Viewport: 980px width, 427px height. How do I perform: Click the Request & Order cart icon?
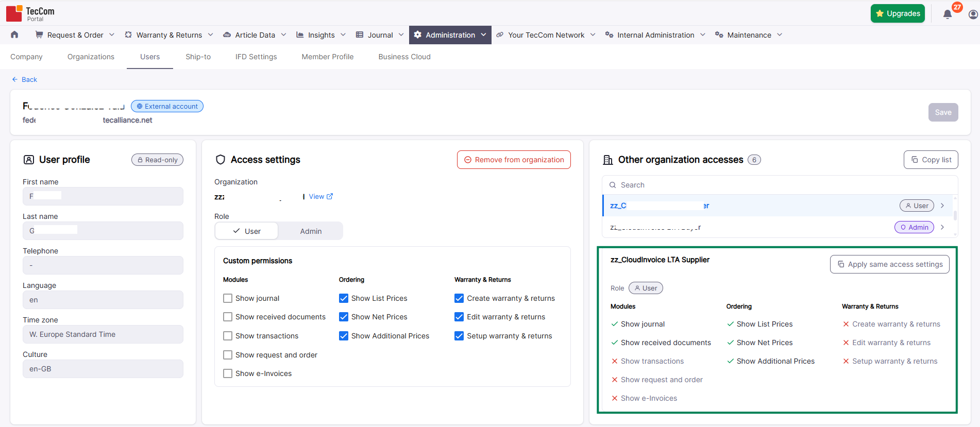pos(39,35)
